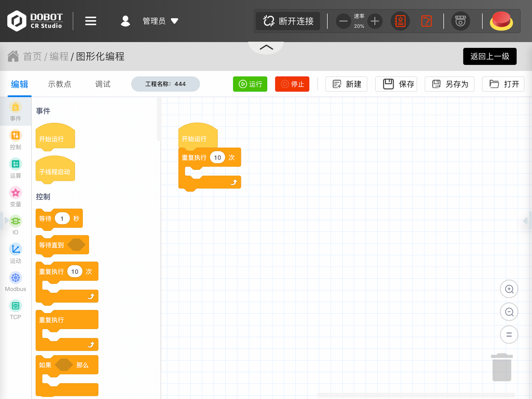Collapse the top toolbar with chevron
The image size is (532, 399).
click(x=266, y=47)
